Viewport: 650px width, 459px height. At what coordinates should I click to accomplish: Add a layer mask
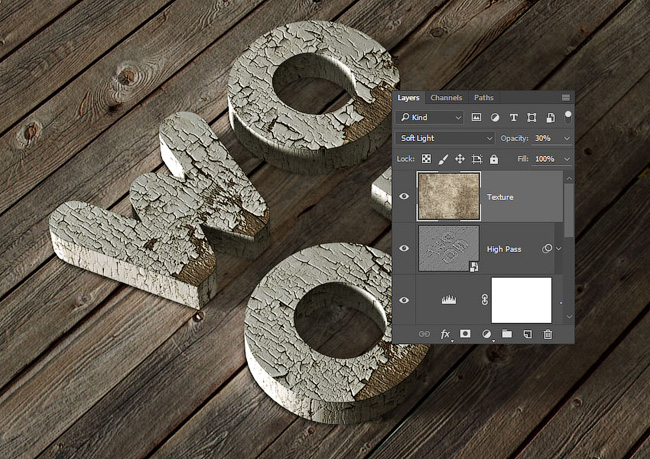pyautogui.click(x=465, y=334)
